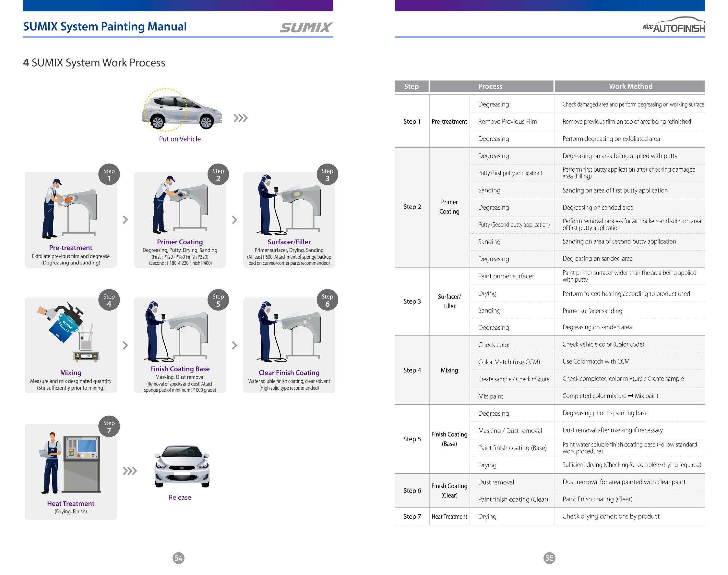The image size is (728, 575).
Task: Click the triple chevron before Release car
Action: tap(130, 471)
